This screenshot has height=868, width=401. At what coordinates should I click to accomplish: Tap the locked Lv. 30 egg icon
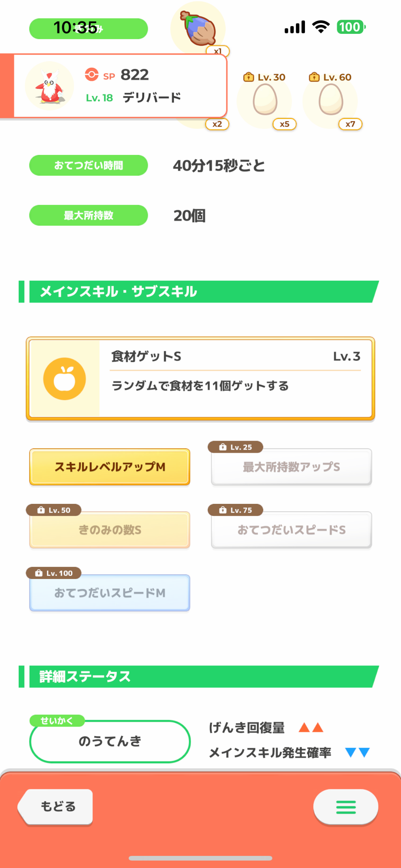pos(265,99)
